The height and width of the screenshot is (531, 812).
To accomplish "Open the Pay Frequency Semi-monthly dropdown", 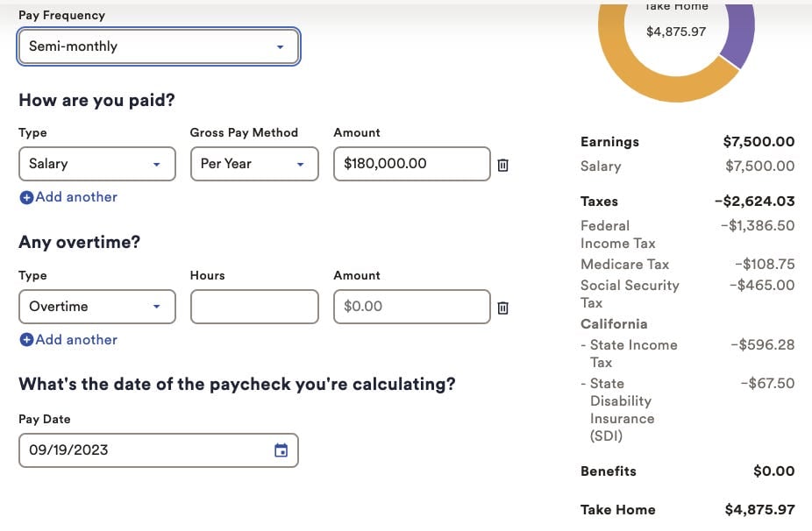I will click(x=159, y=46).
